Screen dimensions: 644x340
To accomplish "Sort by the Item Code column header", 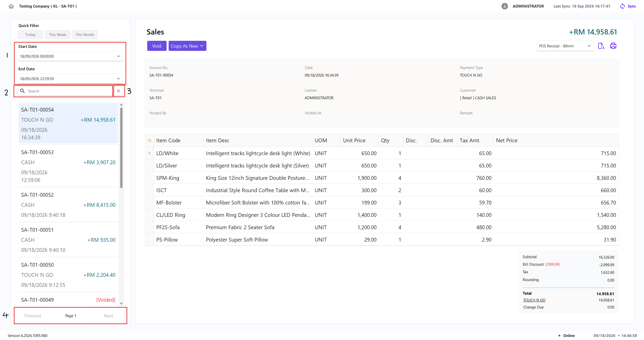I will click(178, 141).
